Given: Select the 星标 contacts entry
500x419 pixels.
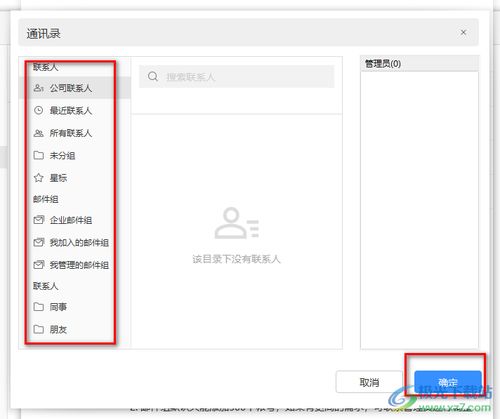Looking at the screenshot, I should (74, 178).
